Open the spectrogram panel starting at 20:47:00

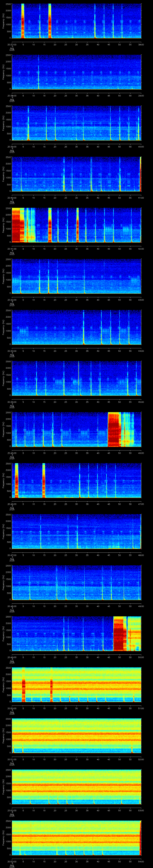point(76,531)
